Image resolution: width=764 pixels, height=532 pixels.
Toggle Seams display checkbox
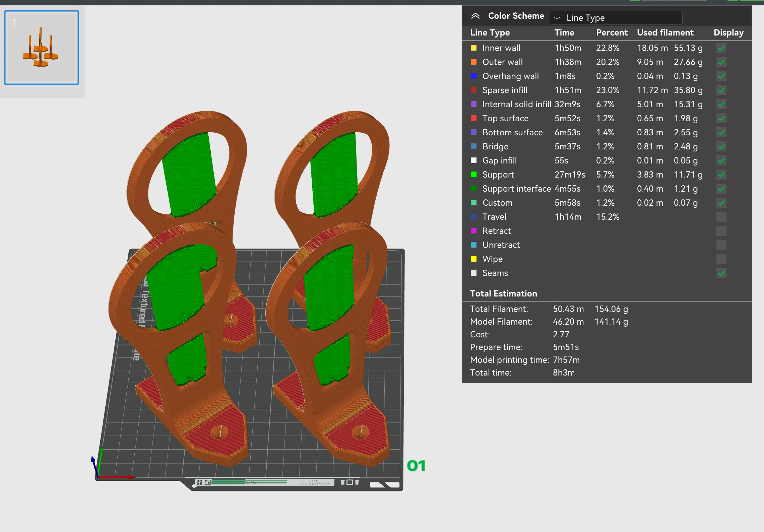[721, 273]
